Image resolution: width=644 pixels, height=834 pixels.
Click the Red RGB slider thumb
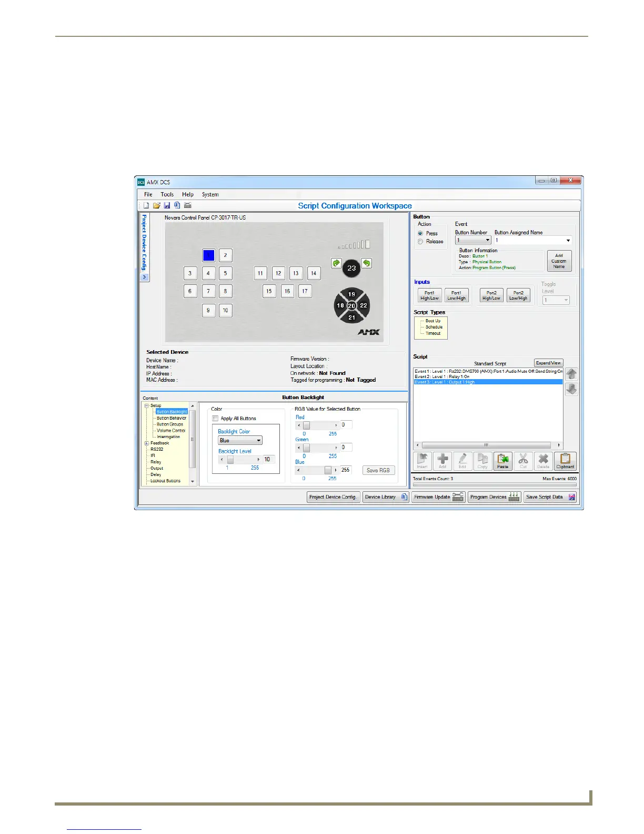pos(307,425)
